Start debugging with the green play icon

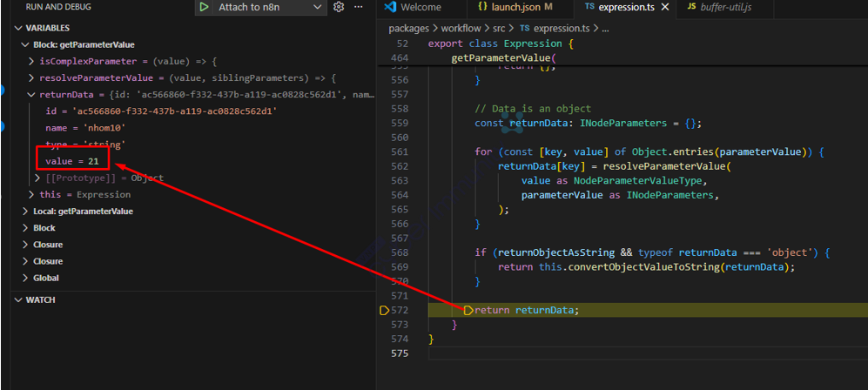(205, 7)
